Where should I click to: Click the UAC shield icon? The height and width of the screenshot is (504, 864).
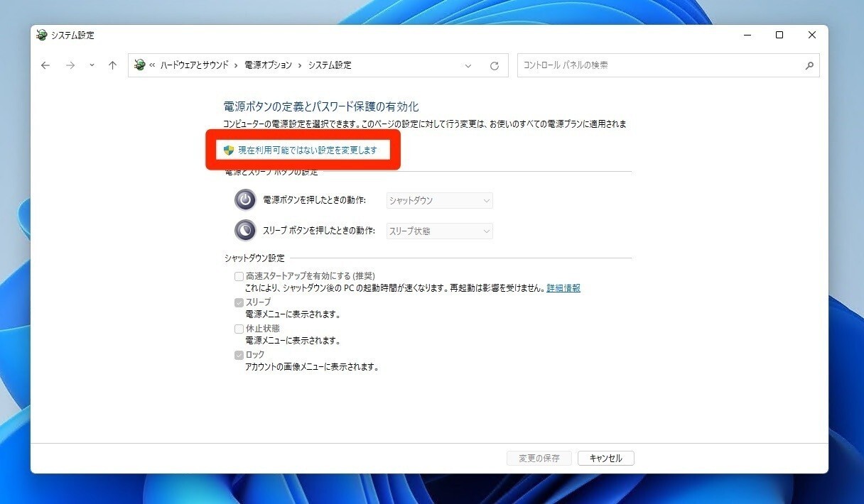click(x=229, y=150)
